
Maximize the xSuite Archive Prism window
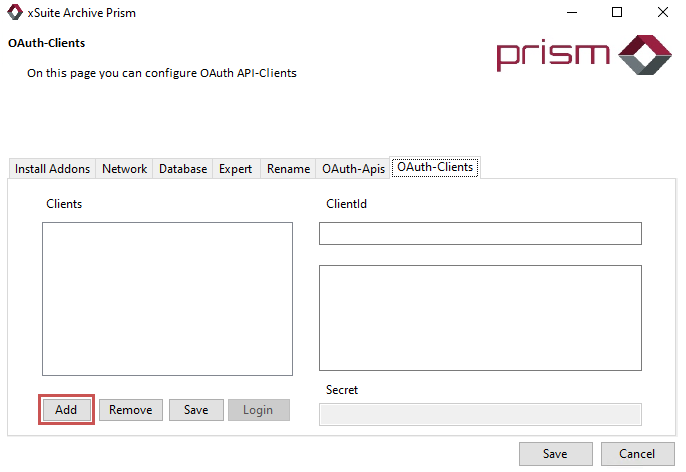(617, 12)
